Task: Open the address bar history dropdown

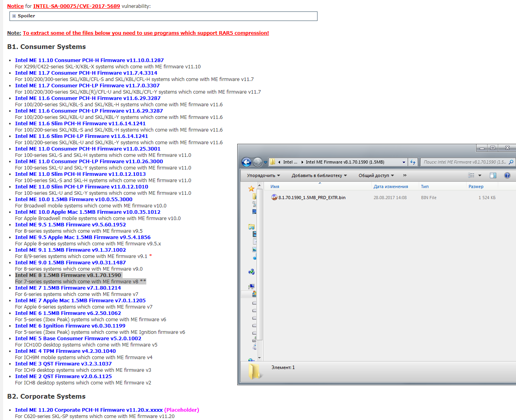Action: click(x=404, y=162)
